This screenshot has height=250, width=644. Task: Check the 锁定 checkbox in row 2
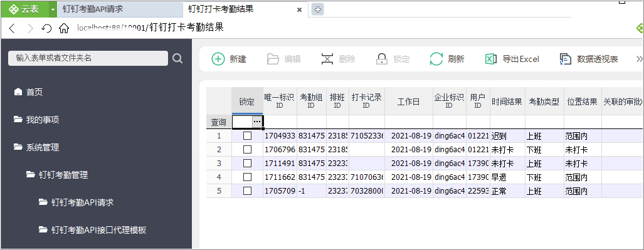click(247, 149)
